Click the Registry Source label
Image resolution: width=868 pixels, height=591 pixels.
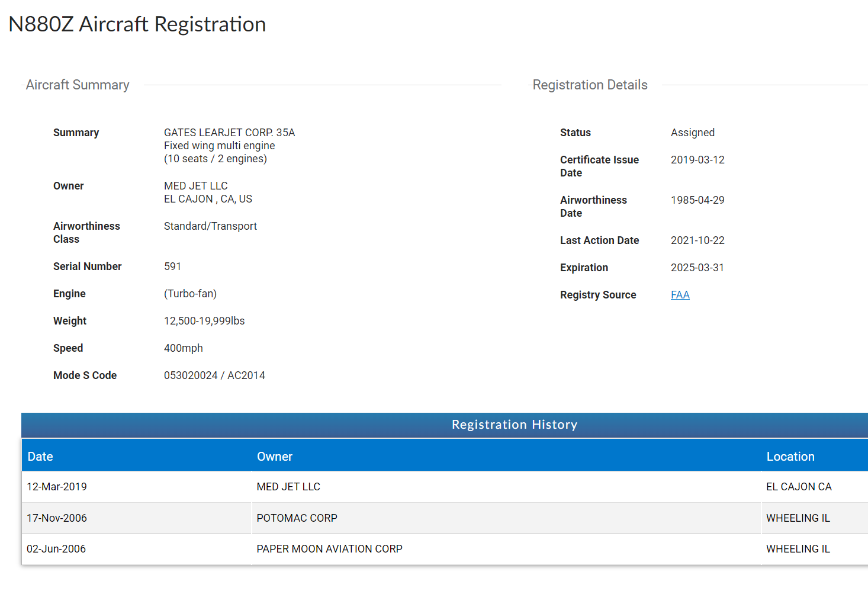coord(598,295)
